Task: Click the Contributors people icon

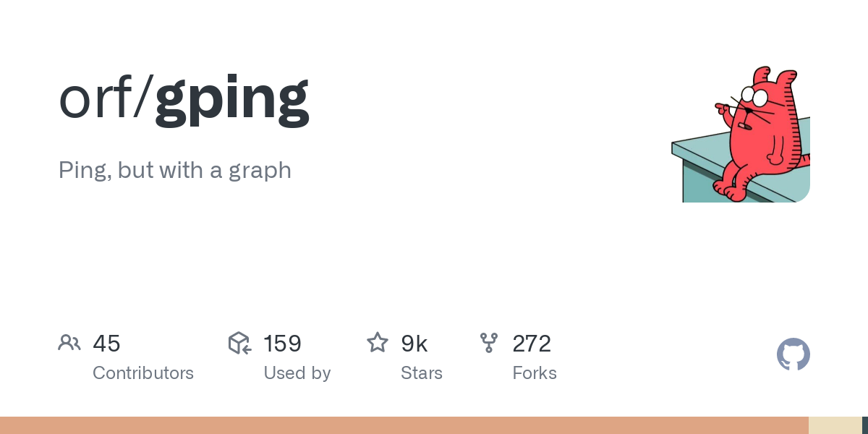Action: click(69, 342)
